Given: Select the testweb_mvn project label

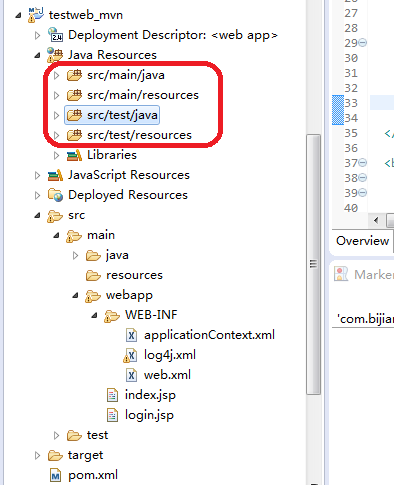Looking at the screenshot, I should click(86, 15).
